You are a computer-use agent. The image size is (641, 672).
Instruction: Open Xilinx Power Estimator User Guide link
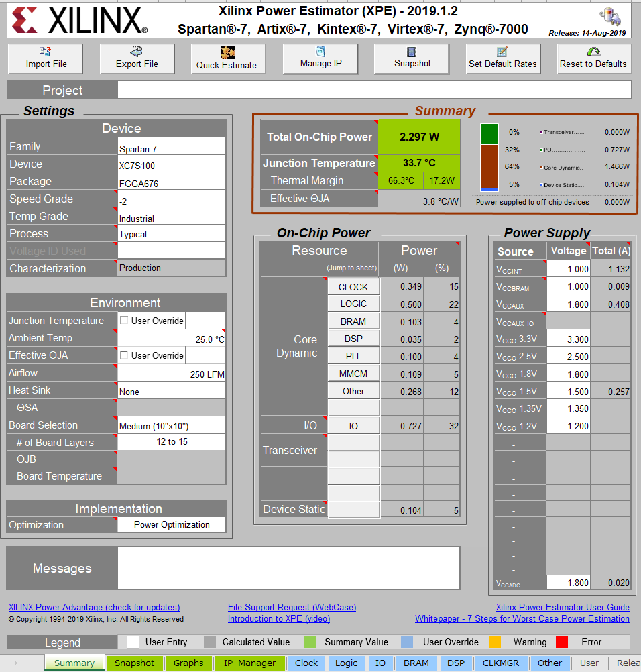tap(563, 608)
